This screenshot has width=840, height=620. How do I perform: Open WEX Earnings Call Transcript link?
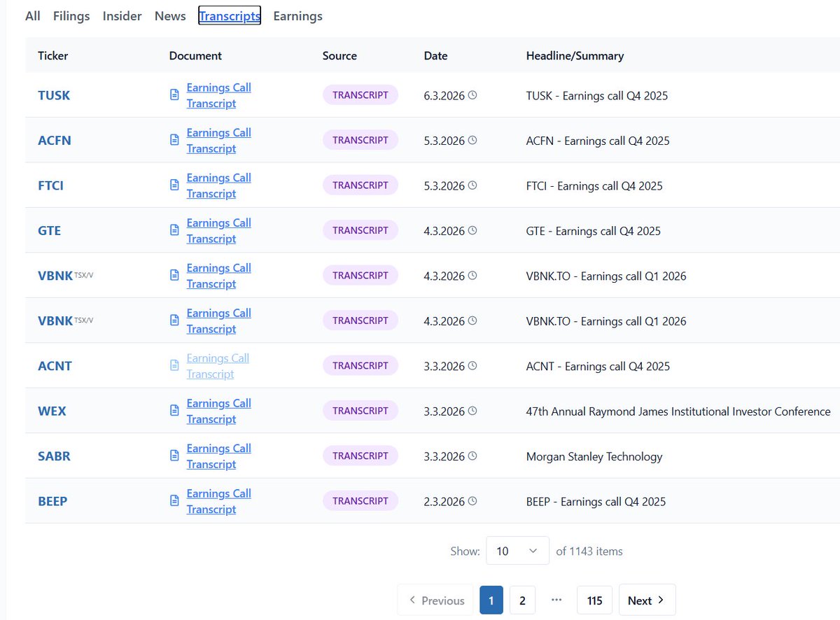[x=218, y=411]
